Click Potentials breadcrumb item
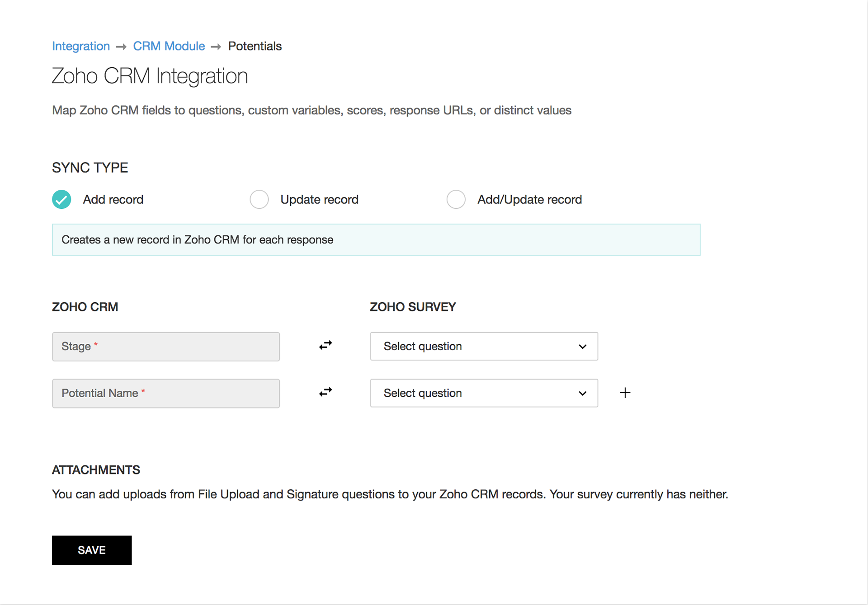Screen dimensions: 868x605 pyautogui.click(x=255, y=46)
